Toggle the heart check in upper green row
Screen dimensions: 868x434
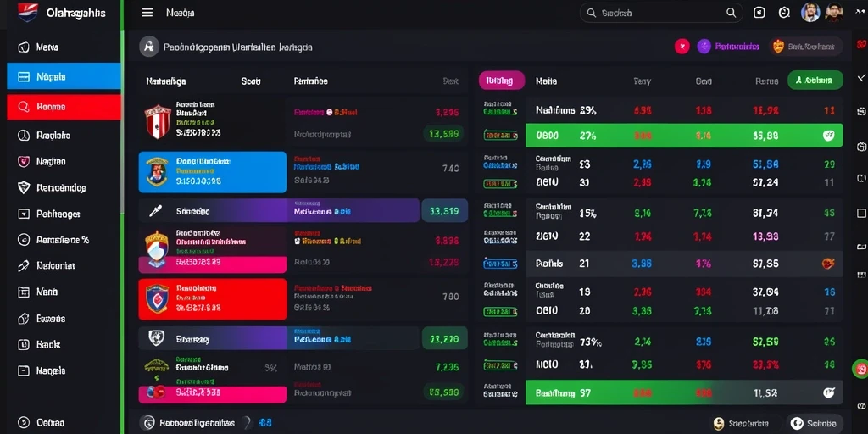pyautogui.click(x=828, y=135)
